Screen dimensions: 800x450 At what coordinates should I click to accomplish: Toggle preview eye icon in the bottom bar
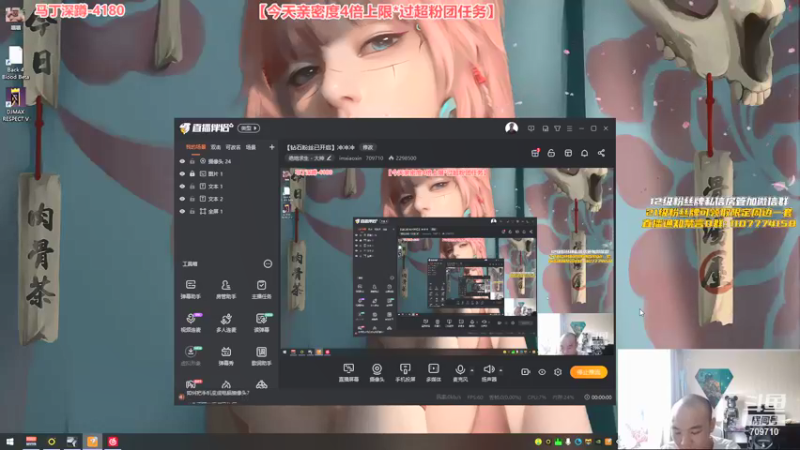[x=542, y=372]
